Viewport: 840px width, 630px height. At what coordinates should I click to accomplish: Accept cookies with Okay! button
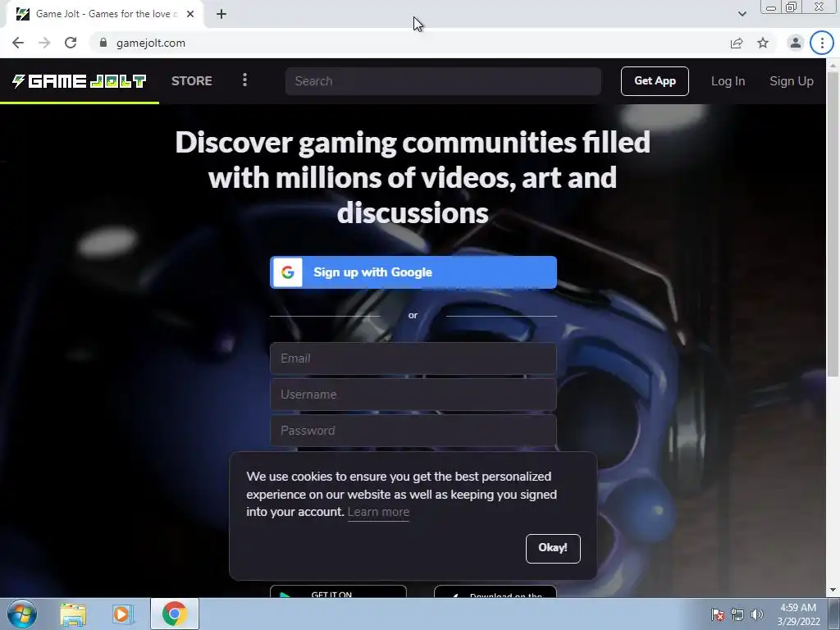553,548
